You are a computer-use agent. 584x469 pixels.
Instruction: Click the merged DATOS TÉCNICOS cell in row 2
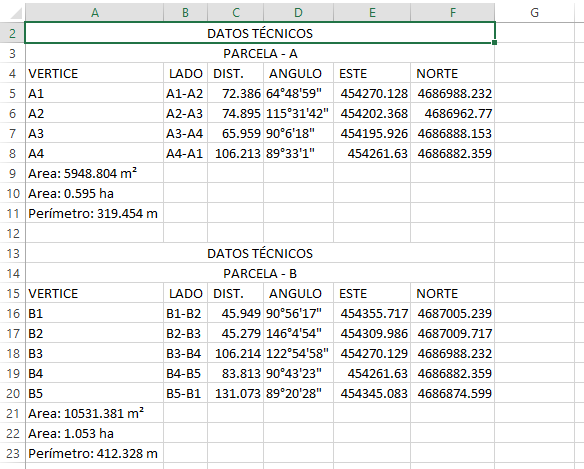260,33
